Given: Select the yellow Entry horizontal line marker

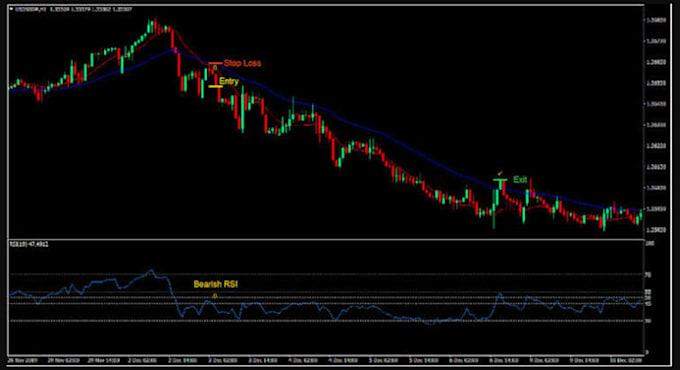Looking at the screenshot, I should click(216, 87).
